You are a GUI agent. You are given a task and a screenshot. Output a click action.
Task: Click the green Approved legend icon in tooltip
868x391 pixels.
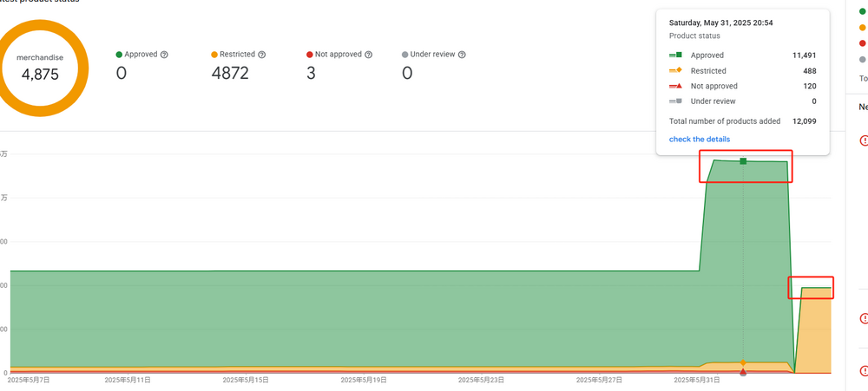(x=675, y=55)
